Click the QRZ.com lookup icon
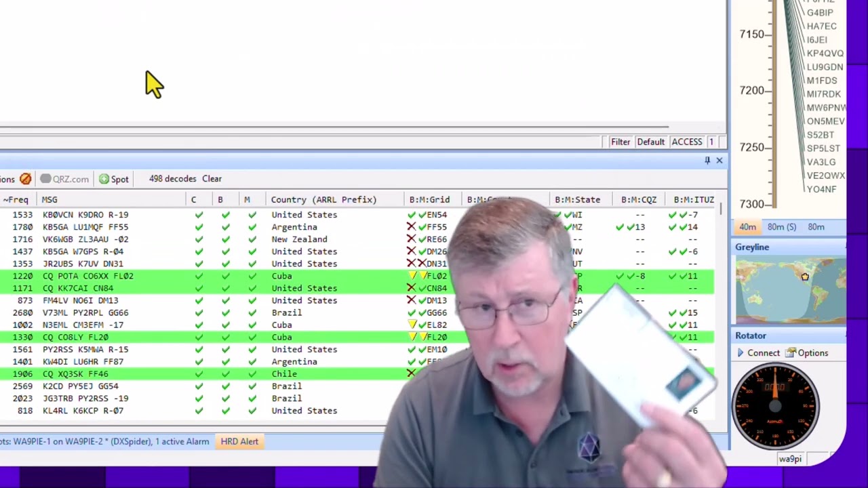This screenshot has height=488, width=868. pyautogui.click(x=45, y=179)
